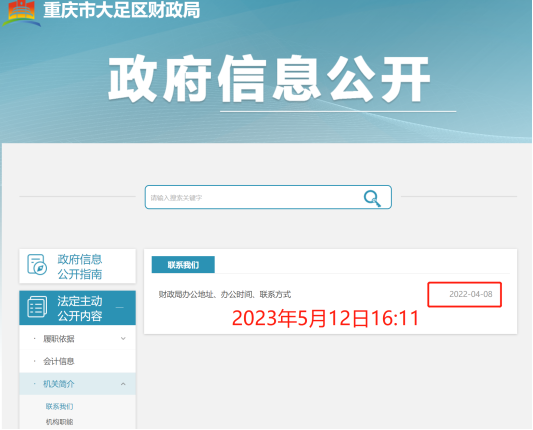Open 政府信息公开指南 text link
533x430 pixels.
click(x=80, y=266)
